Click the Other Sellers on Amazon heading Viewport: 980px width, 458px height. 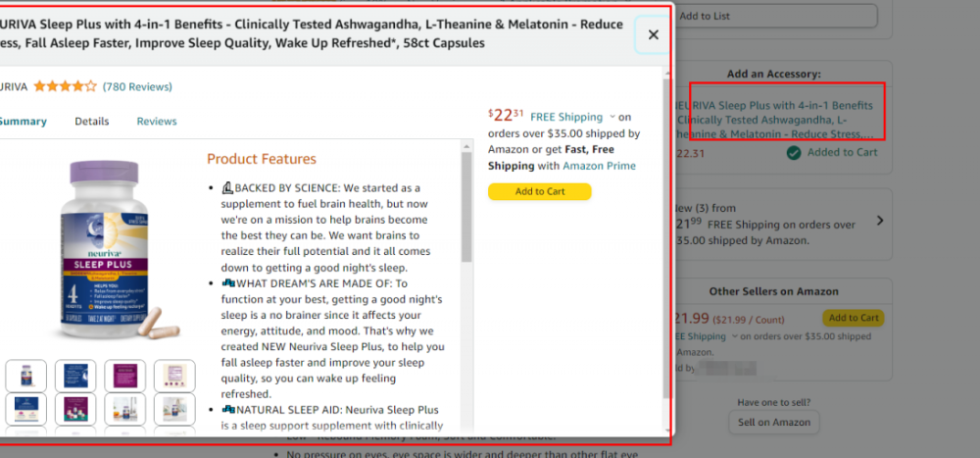point(774,291)
